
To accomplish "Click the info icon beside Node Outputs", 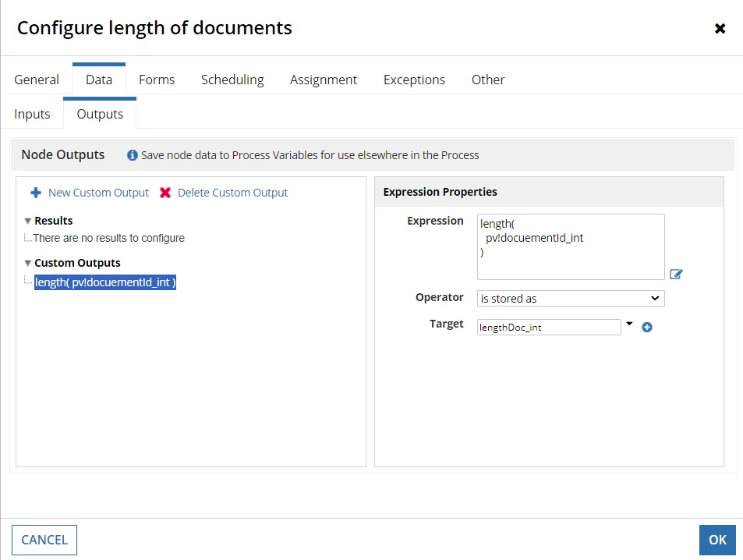I will pos(133,155).
